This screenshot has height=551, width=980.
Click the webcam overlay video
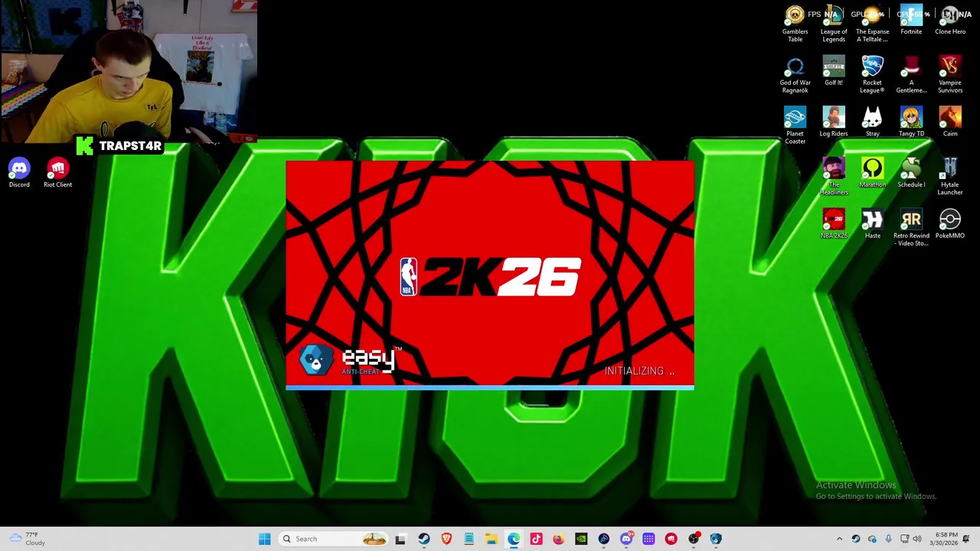129,72
